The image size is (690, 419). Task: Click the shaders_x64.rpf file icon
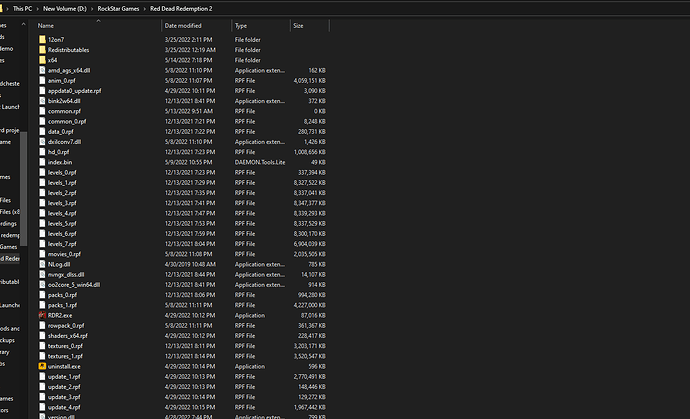(x=42, y=336)
